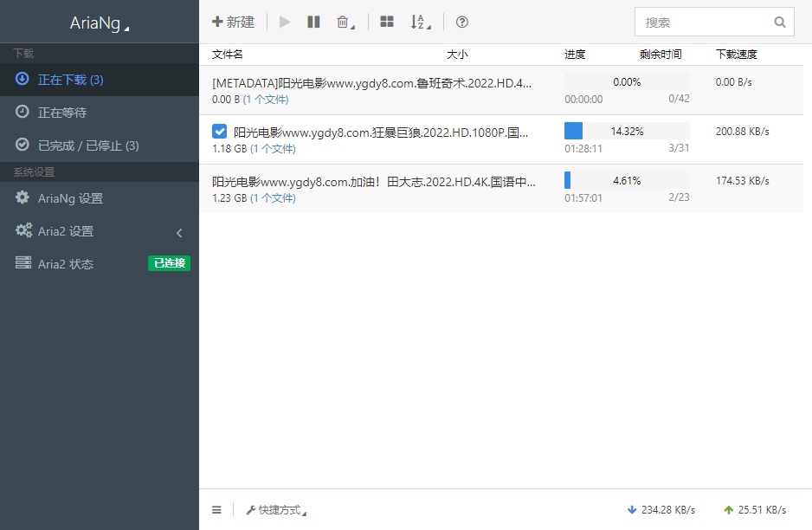Click the green connected status badge
The height and width of the screenshot is (530, 812).
[x=170, y=263]
